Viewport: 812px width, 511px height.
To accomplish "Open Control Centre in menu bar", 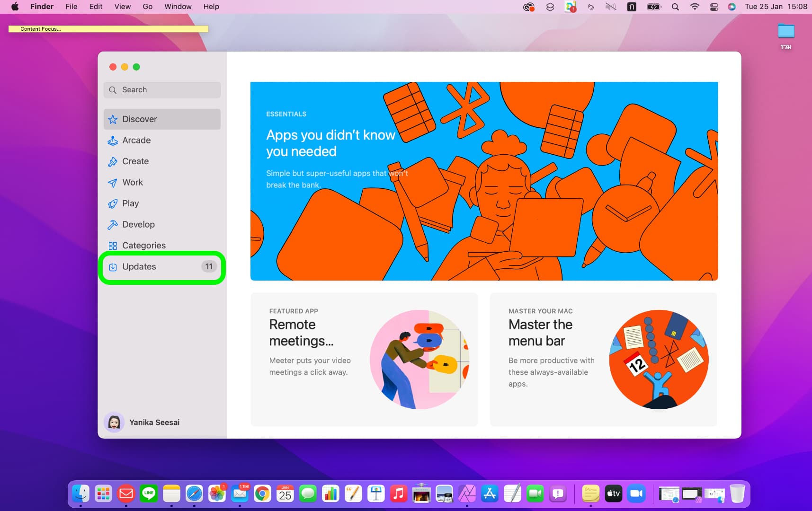I will pyautogui.click(x=714, y=7).
